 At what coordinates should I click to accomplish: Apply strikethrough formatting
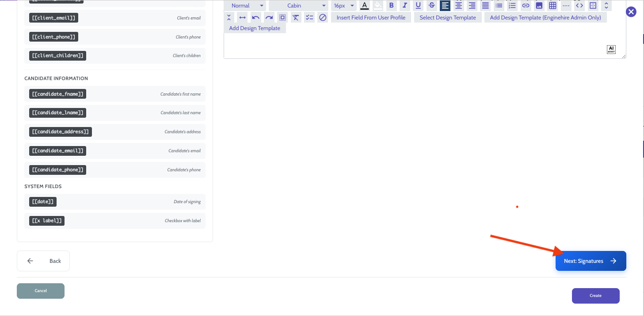(x=431, y=5)
